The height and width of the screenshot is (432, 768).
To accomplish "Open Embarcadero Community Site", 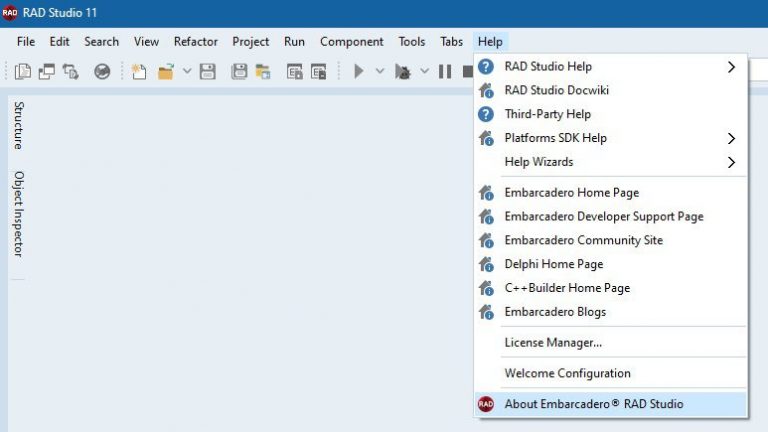I will click(x=611, y=240).
